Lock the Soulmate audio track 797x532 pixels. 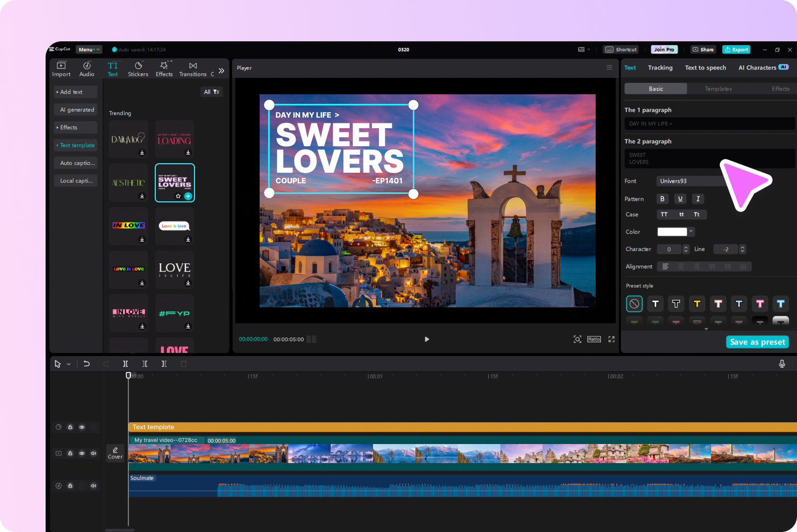[70, 485]
